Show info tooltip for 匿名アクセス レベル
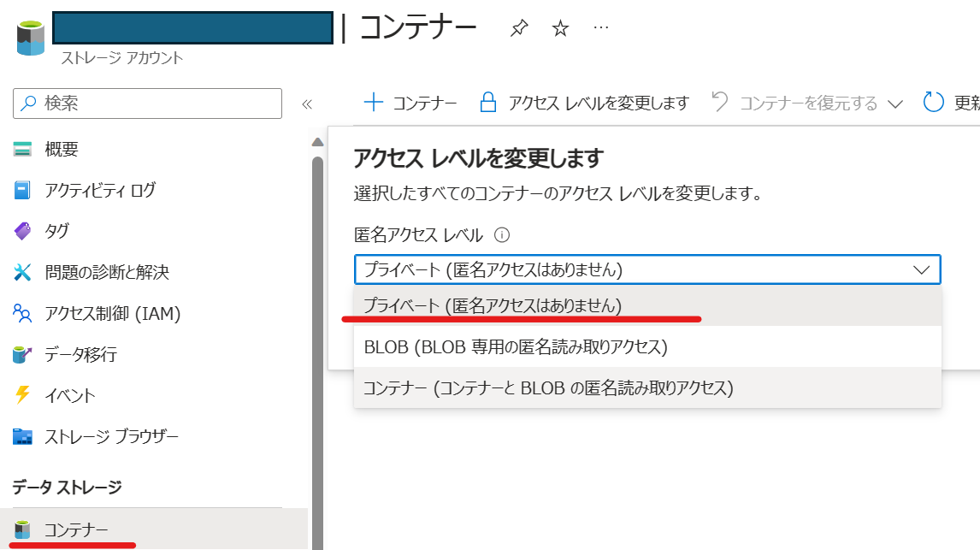The height and width of the screenshot is (550, 980). coord(502,235)
